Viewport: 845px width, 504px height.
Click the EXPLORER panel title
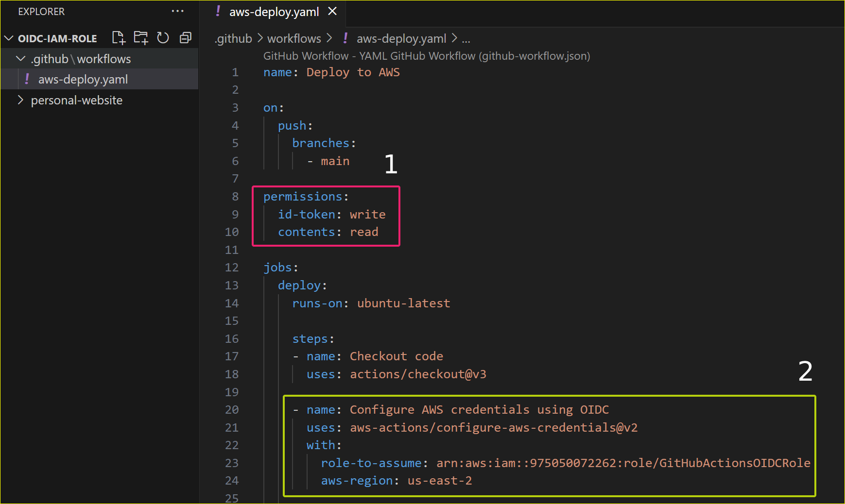(x=41, y=12)
